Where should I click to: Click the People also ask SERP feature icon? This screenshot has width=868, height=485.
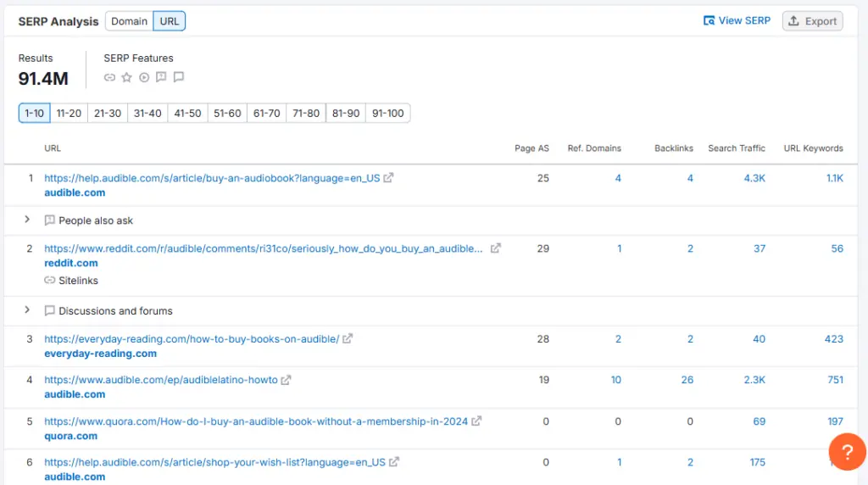tap(161, 77)
